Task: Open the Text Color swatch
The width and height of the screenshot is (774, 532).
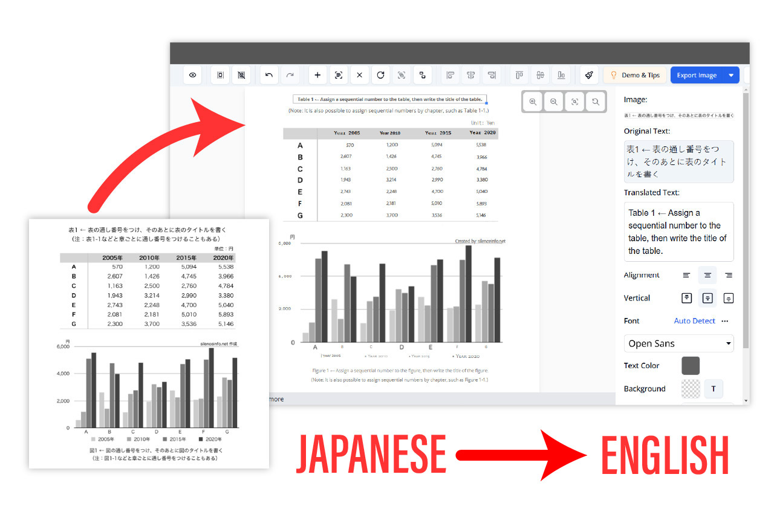Action: click(691, 365)
